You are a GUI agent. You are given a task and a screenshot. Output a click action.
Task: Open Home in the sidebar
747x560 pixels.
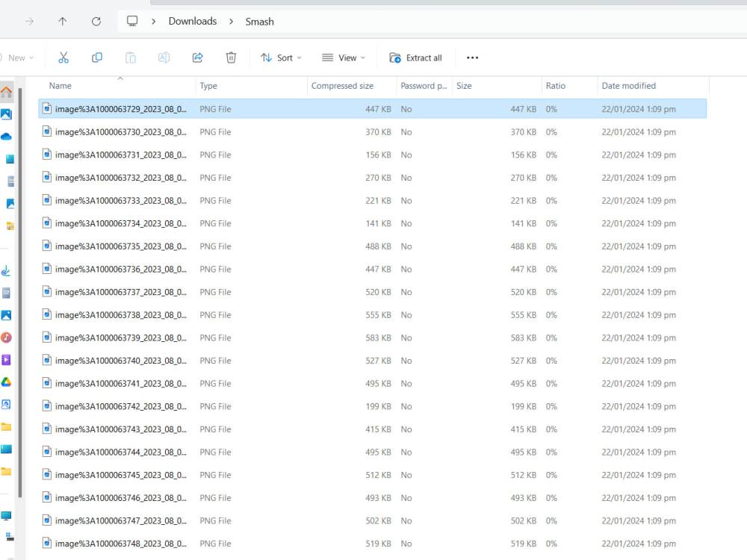6,92
